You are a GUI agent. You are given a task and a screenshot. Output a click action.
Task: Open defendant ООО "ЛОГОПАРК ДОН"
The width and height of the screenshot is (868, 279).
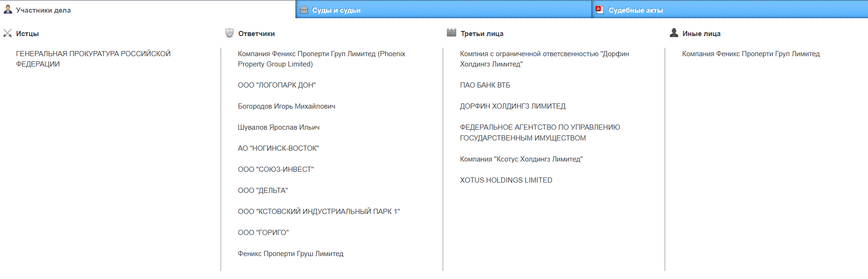(x=277, y=85)
